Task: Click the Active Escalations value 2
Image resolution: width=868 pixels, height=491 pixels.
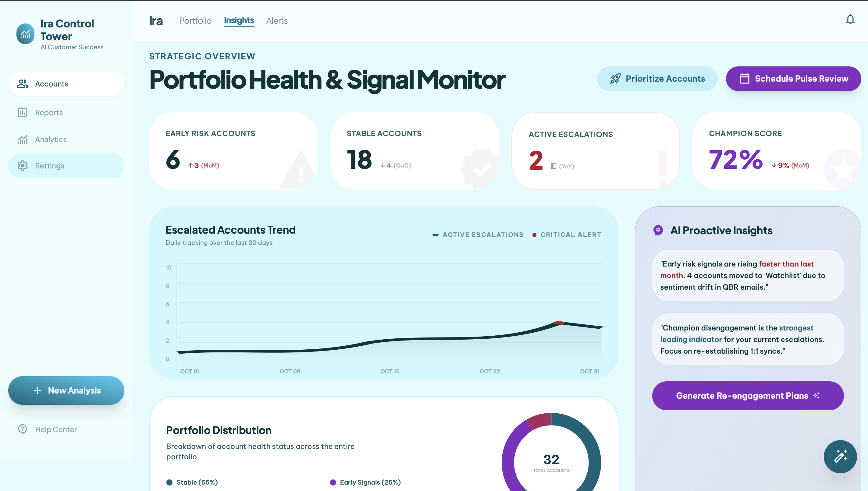Action: coord(536,161)
